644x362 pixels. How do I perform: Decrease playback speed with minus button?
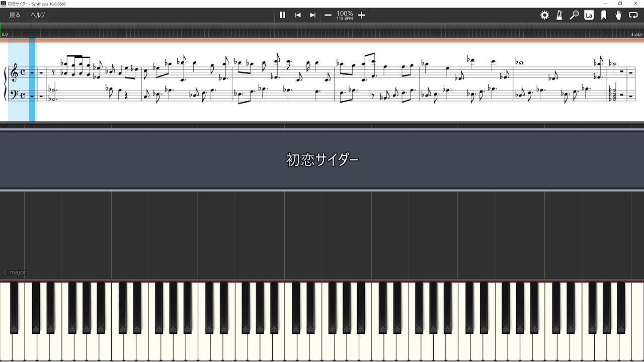point(328,15)
